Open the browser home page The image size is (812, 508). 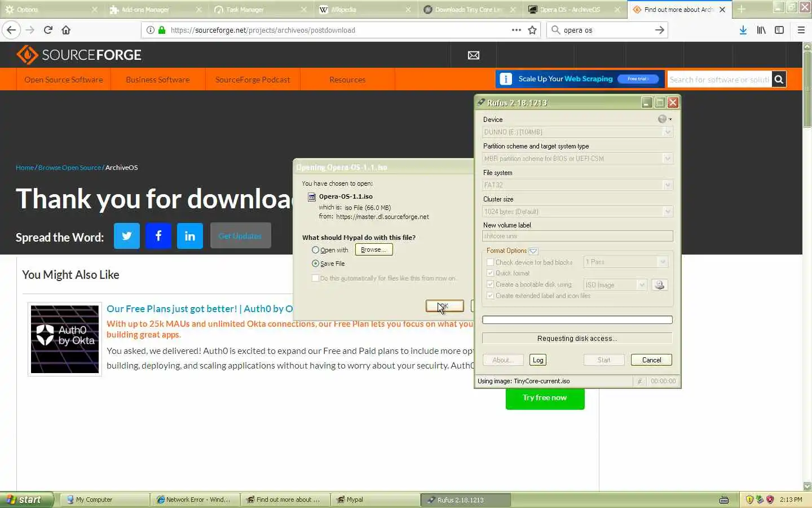pyautogui.click(x=66, y=30)
